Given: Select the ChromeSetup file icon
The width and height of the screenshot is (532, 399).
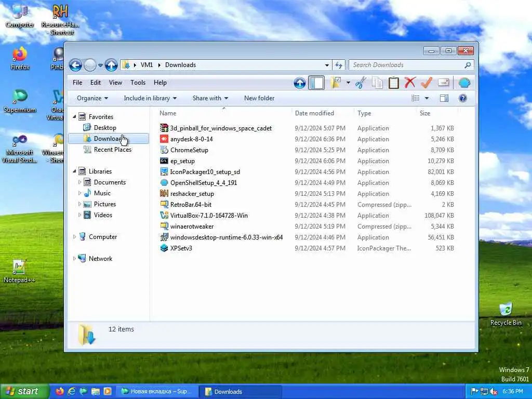Looking at the screenshot, I should pos(164,150).
